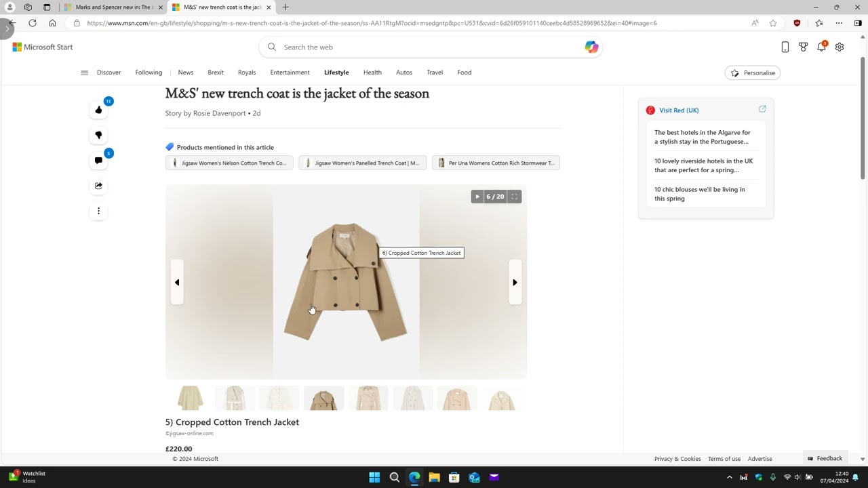Open File Explorer from the taskbar
Screen dimensions: 868x488
(x=434, y=477)
